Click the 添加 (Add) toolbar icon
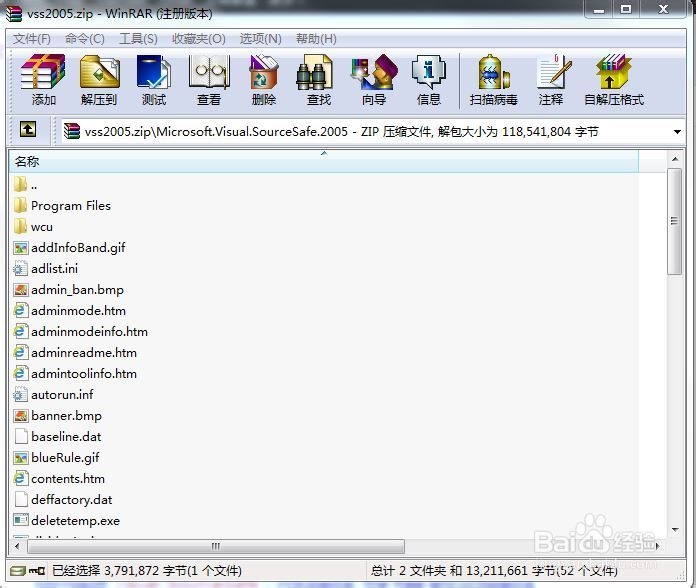The height and width of the screenshot is (588, 696). [43, 72]
